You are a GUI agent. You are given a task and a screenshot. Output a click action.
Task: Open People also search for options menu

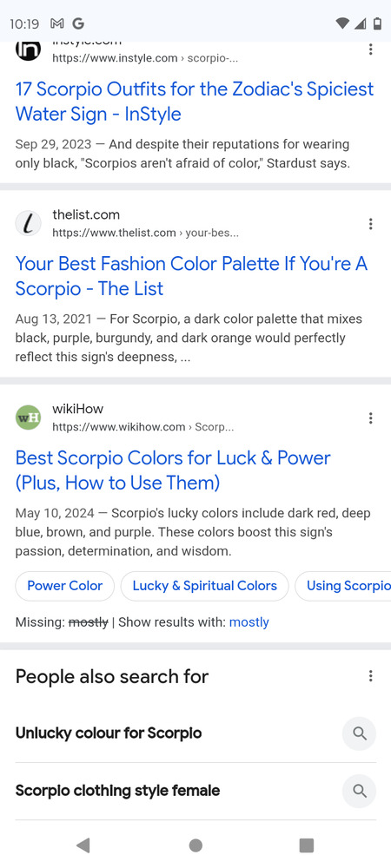(x=370, y=676)
